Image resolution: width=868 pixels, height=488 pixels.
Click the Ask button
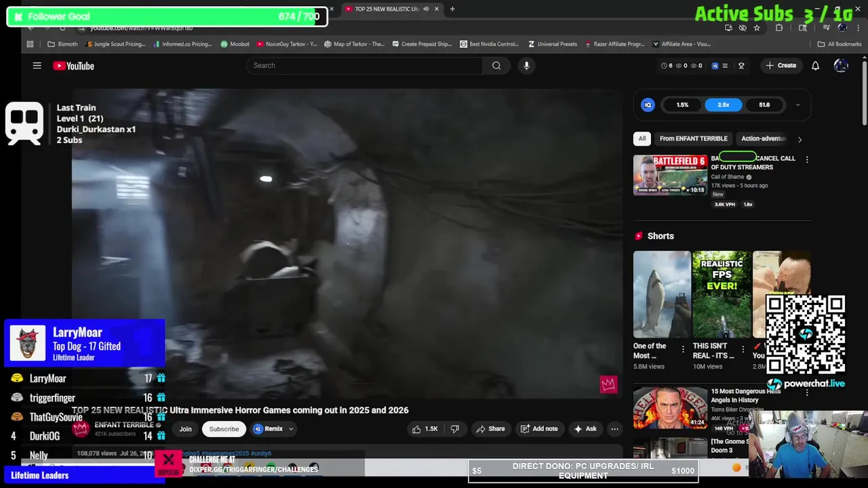click(x=585, y=429)
